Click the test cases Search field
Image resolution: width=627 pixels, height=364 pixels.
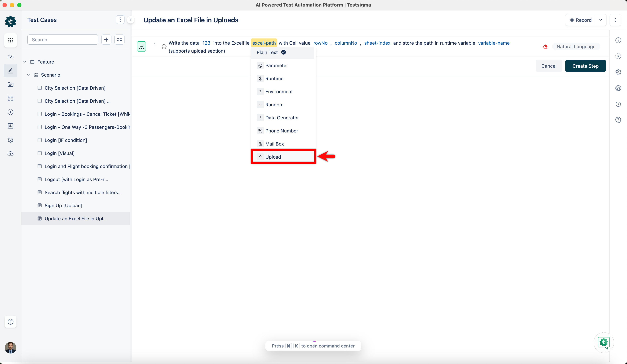63,40
